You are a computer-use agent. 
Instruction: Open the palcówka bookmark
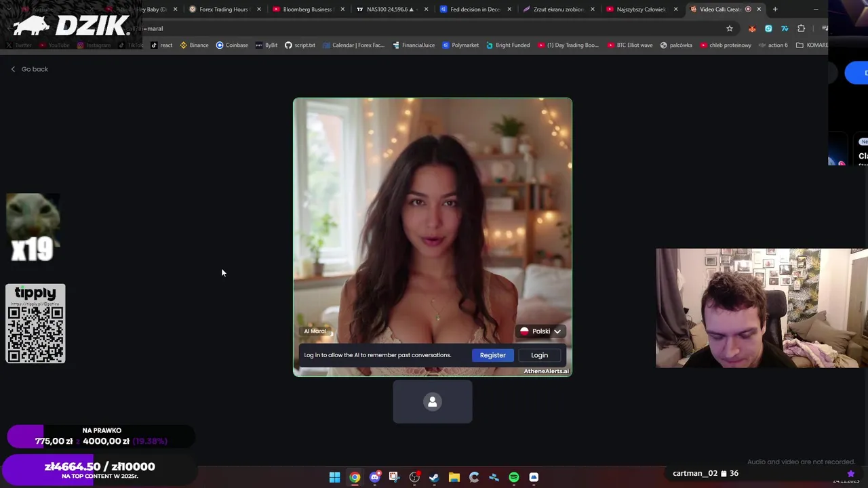pos(676,45)
